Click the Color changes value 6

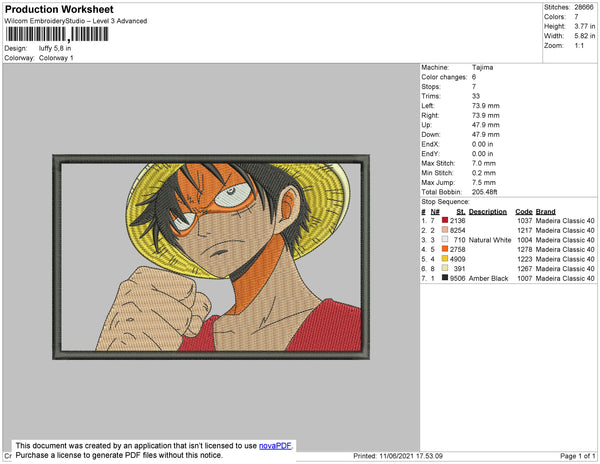474,77
